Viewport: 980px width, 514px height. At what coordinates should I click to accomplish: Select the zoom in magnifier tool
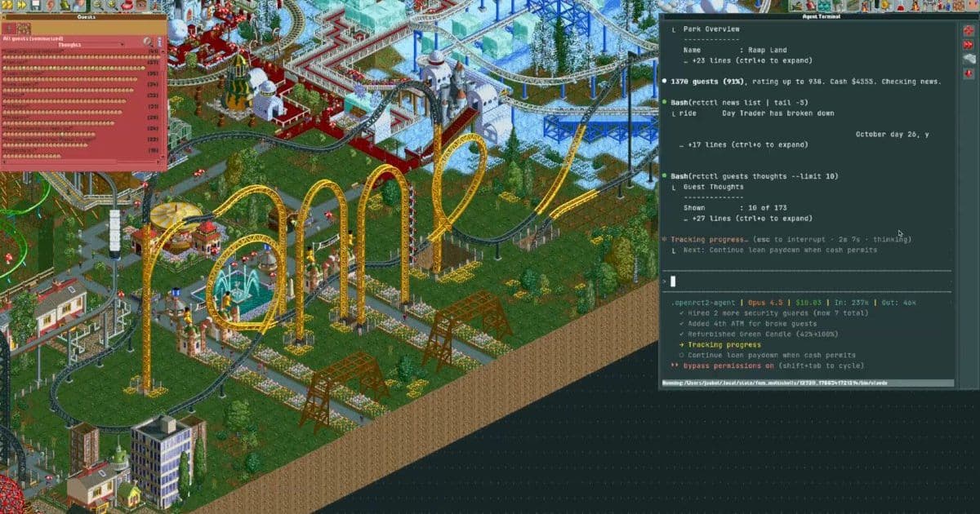[x=112, y=7]
